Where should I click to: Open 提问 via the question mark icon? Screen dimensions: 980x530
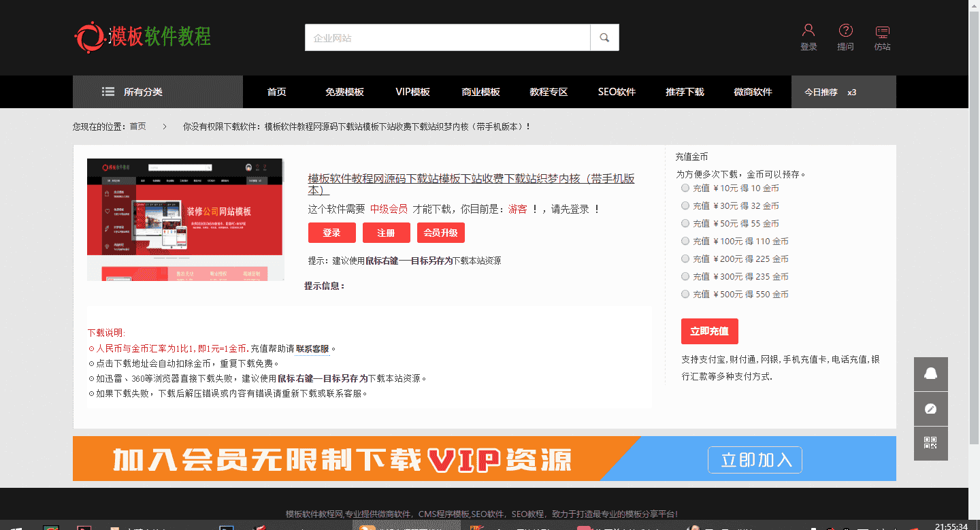tap(845, 30)
